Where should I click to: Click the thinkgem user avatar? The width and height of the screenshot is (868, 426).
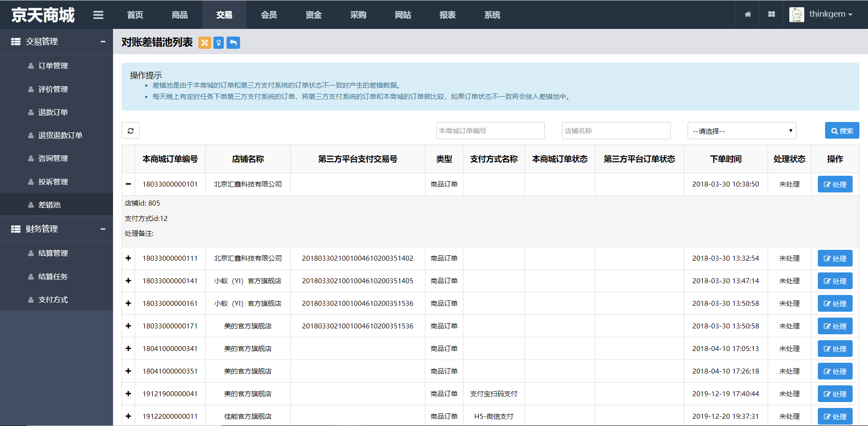797,14
